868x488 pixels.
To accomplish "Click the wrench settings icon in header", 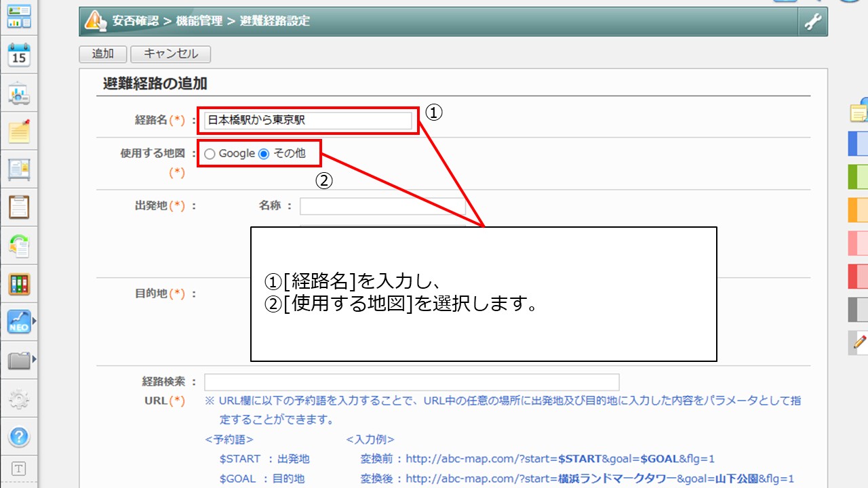I will click(812, 22).
